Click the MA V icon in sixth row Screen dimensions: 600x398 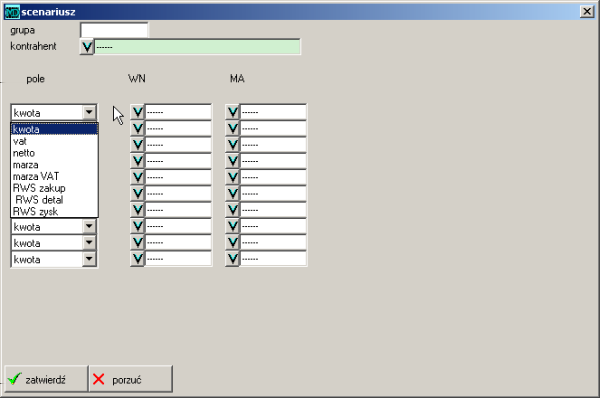click(x=232, y=194)
